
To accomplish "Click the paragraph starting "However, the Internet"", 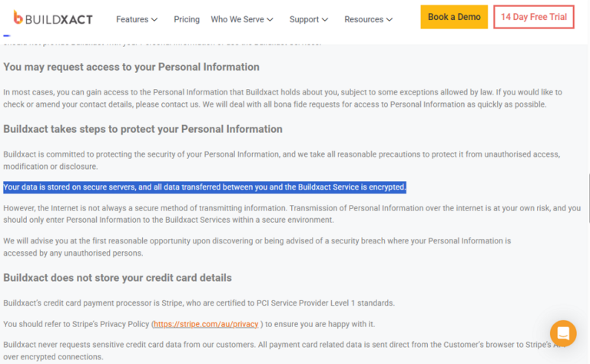I will (292, 214).
